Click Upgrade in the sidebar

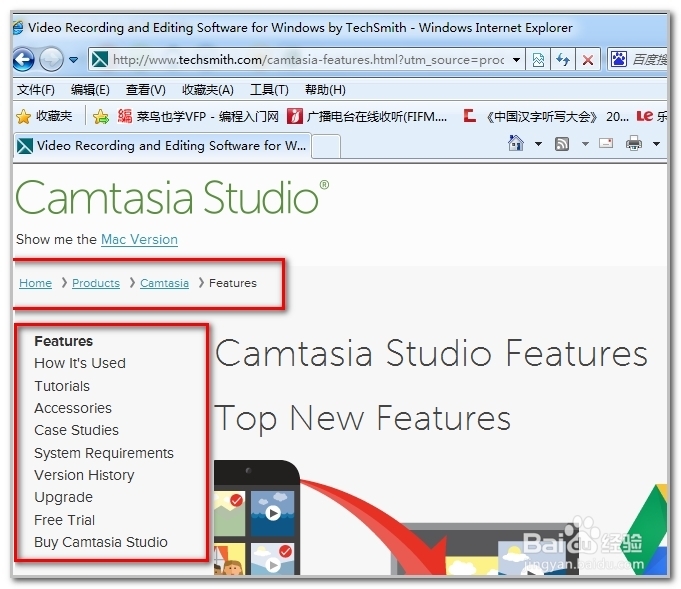point(64,497)
